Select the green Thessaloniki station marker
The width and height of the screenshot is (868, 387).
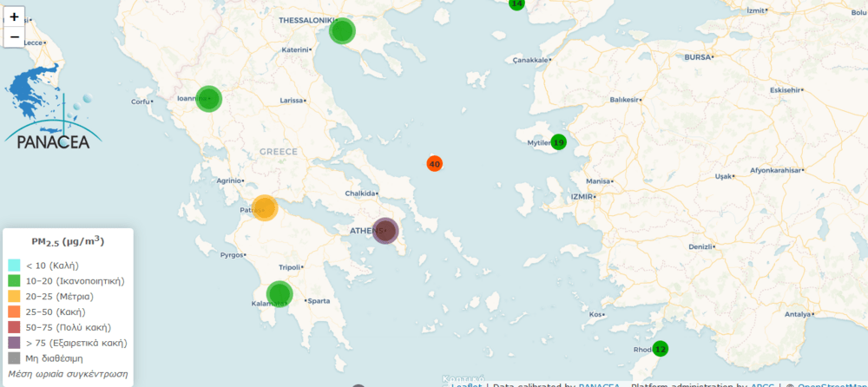click(x=342, y=31)
